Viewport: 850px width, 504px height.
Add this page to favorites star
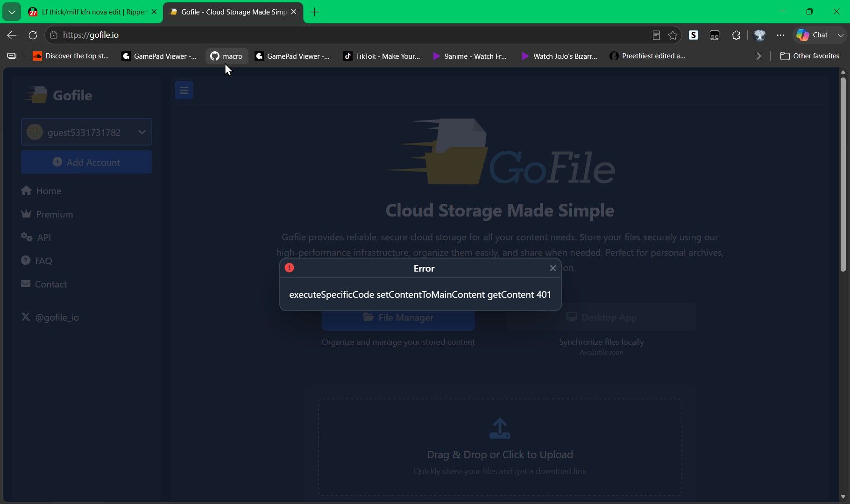(x=673, y=35)
